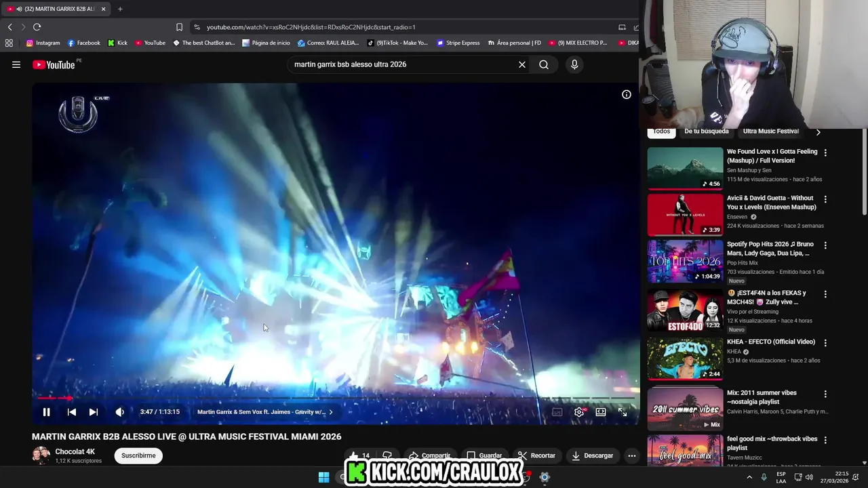Open Stripe Express bookmark
Screen dimensions: 868x488
pyautogui.click(x=458, y=43)
